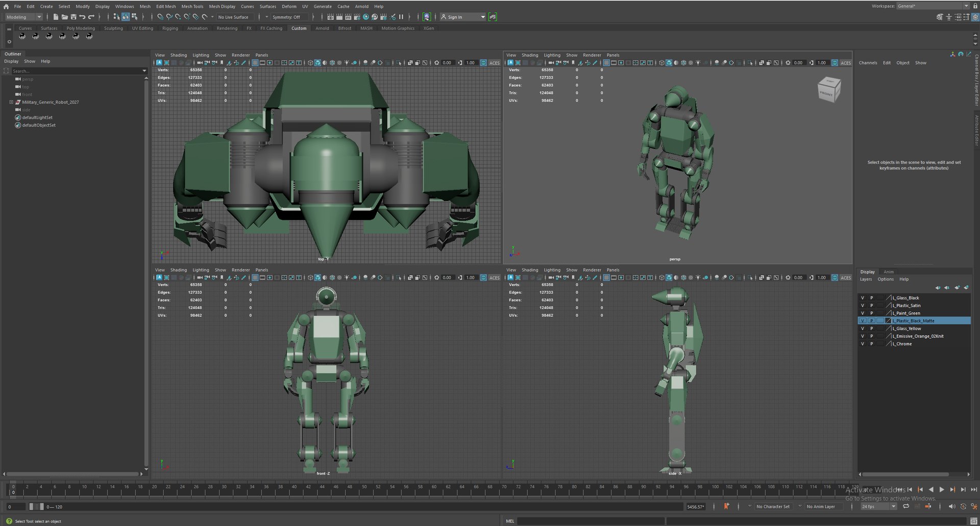The width and height of the screenshot is (980, 526).
Task: Open the Outliner search field dropdown arrow
Action: pyautogui.click(x=144, y=71)
